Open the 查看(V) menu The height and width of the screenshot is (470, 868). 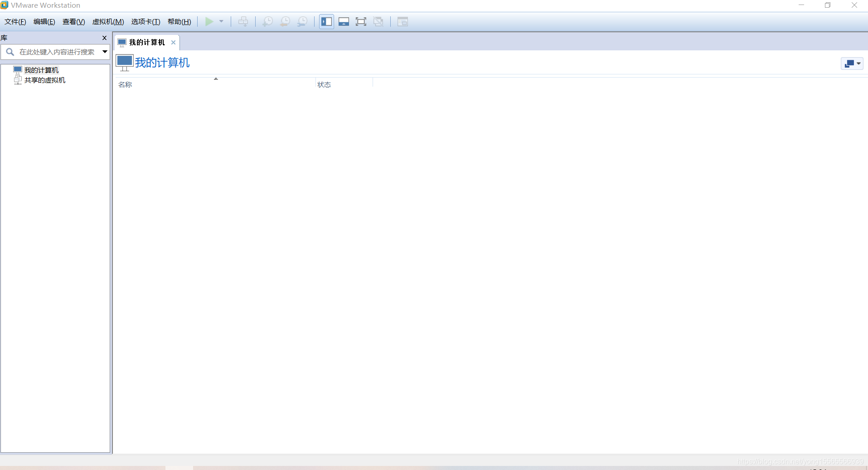tap(74, 22)
